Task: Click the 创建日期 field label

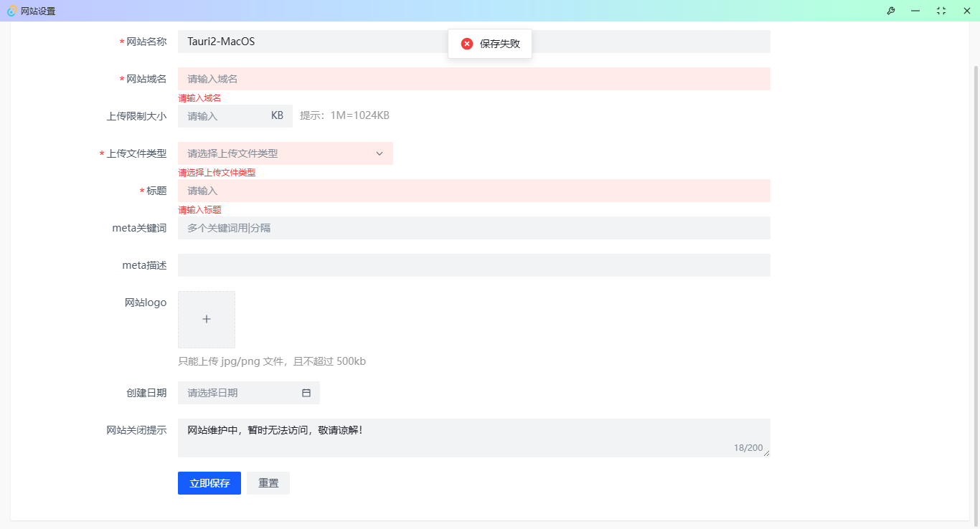Action: pyautogui.click(x=146, y=393)
